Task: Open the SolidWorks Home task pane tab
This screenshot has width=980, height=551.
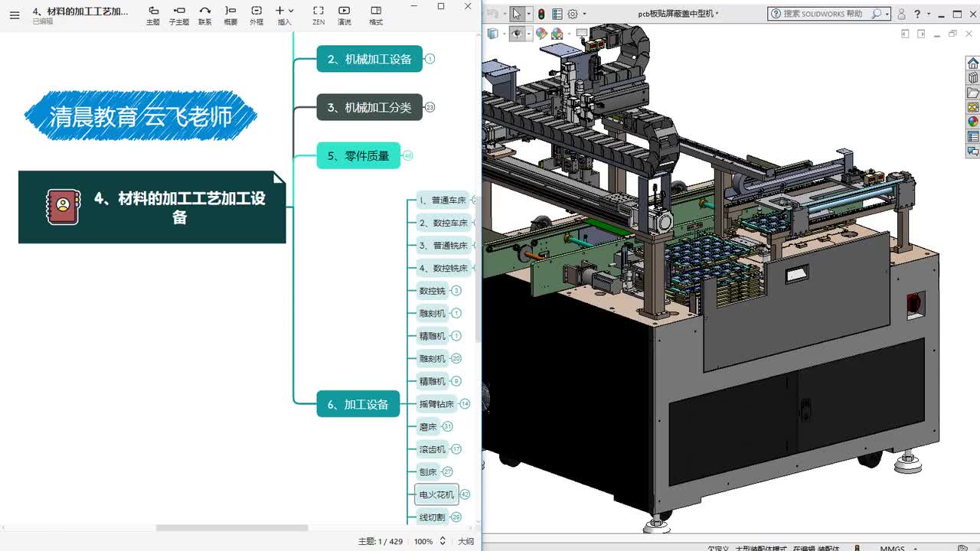Action: tap(973, 63)
